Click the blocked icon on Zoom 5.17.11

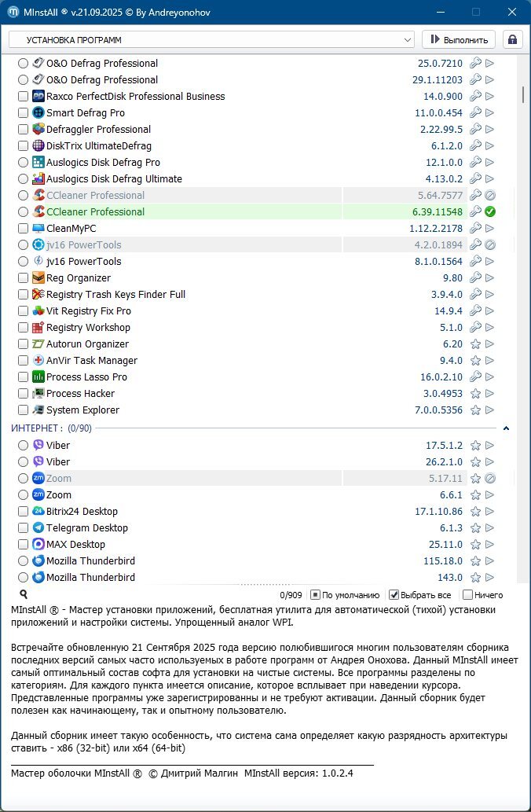click(489, 479)
